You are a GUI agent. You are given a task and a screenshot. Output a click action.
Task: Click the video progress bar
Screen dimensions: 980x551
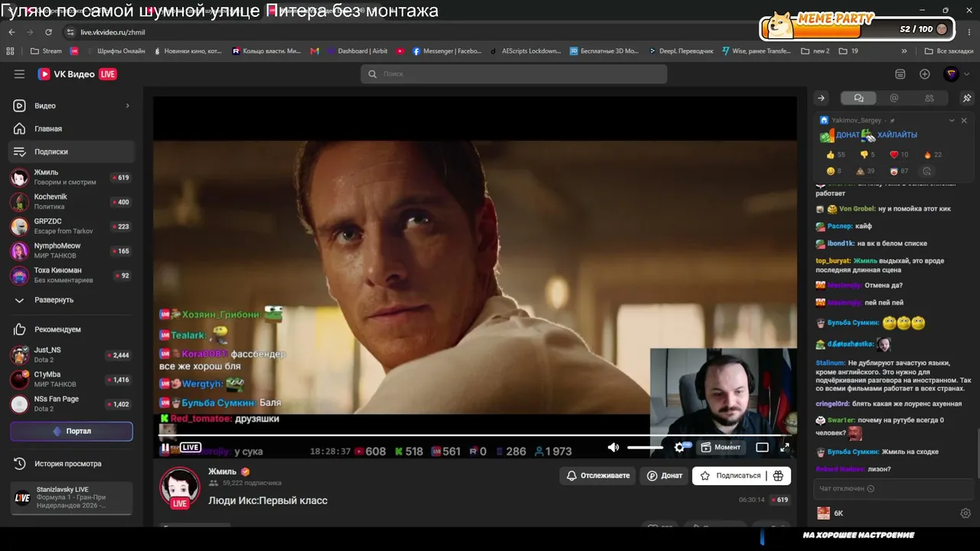pos(475,436)
